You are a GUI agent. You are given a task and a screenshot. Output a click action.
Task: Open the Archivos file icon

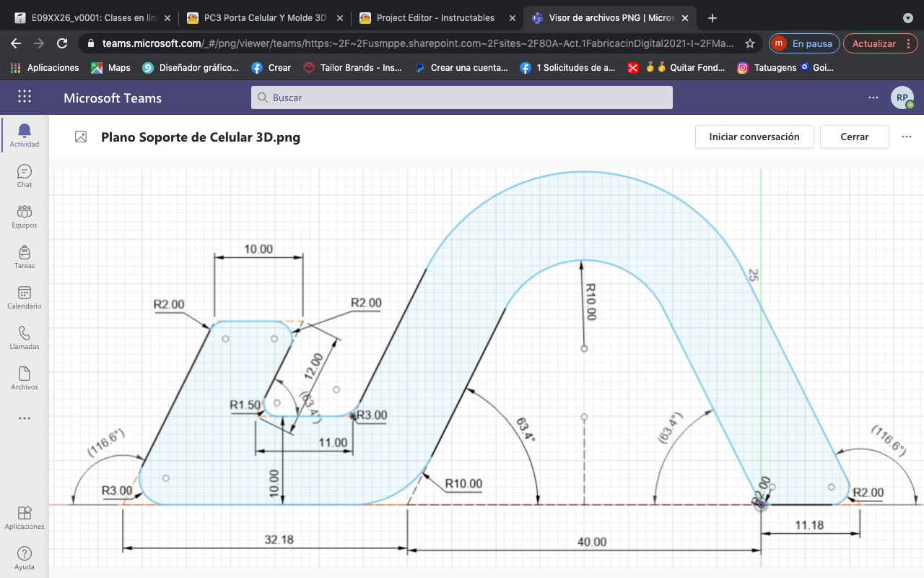coord(25,378)
